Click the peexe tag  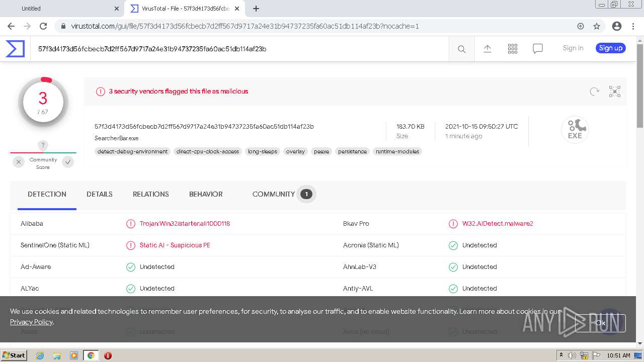[x=321, y=151]
